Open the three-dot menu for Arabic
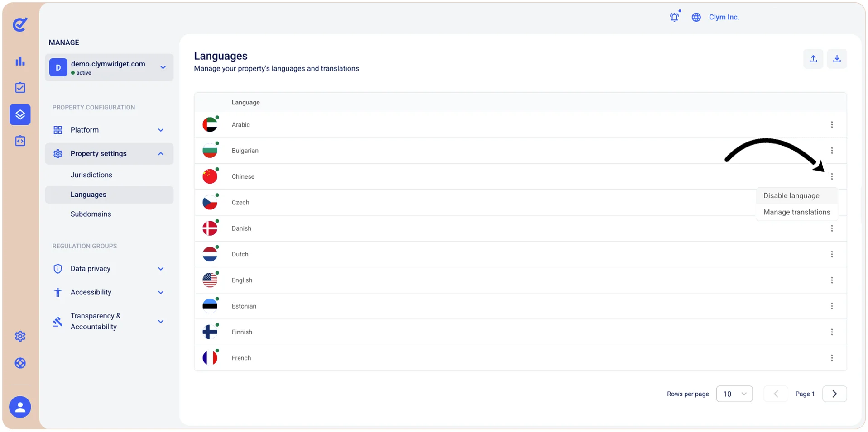This screenshot has height=432, width=868. 832,125
